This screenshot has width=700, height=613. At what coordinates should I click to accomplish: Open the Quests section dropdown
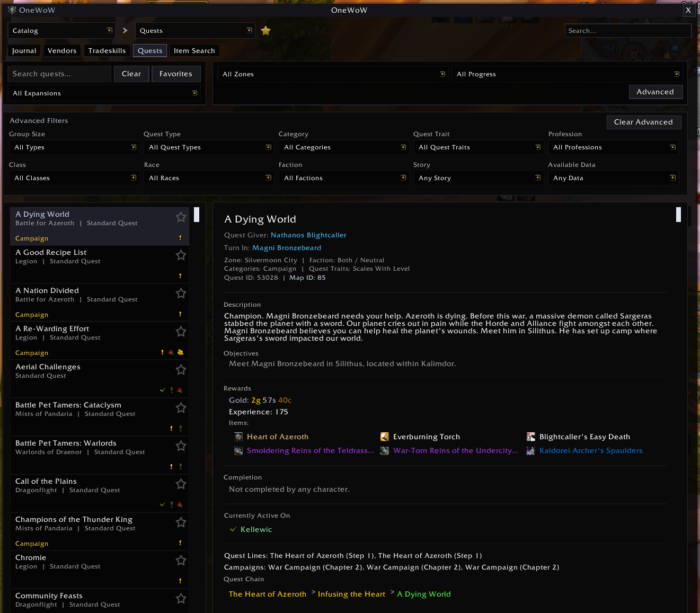click(195, 31)
